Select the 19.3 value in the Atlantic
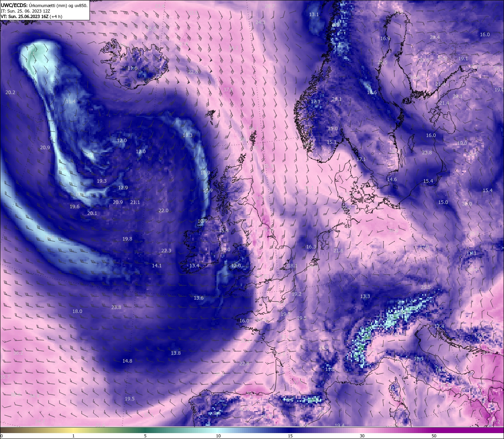 (x=102, y=181)
